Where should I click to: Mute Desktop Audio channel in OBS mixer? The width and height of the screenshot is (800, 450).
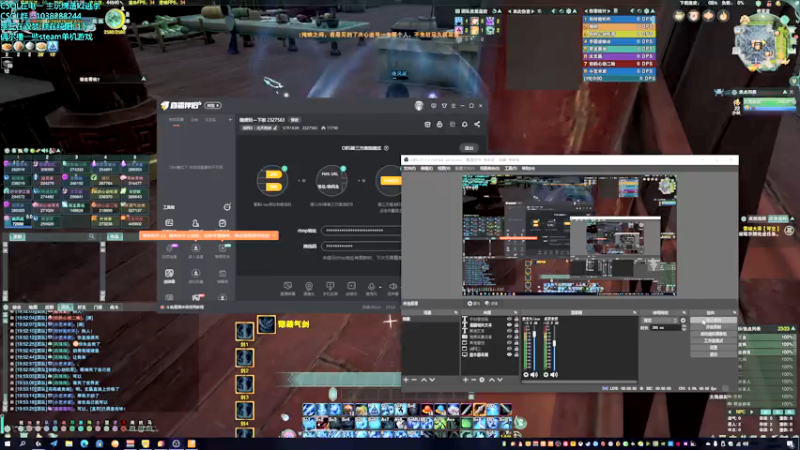pyautogui.click(x=554, y=374)
